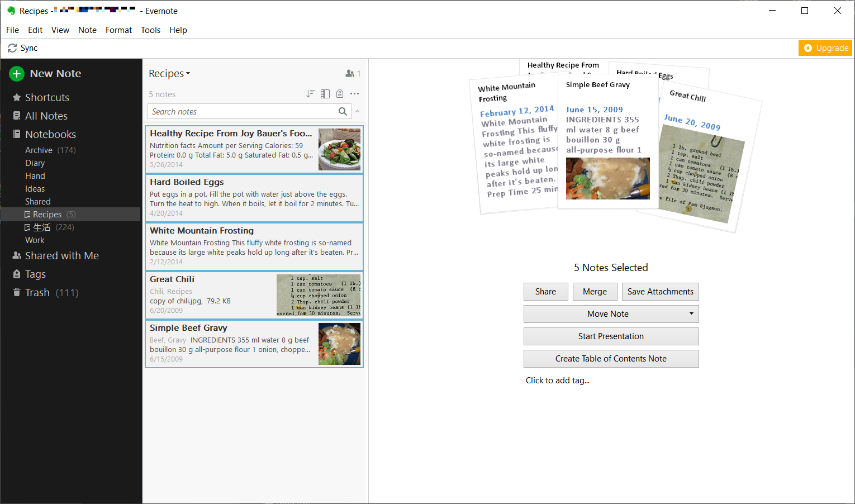Click Simple Beef Gravy list thumbnail
This screenshot has height=504, width=855.
(339, 344)
